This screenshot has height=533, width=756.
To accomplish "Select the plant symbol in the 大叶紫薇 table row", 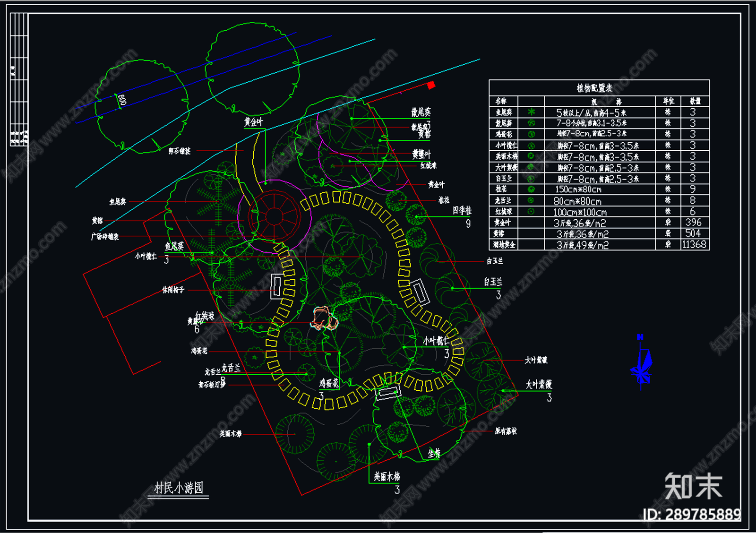I will (532, 167).
